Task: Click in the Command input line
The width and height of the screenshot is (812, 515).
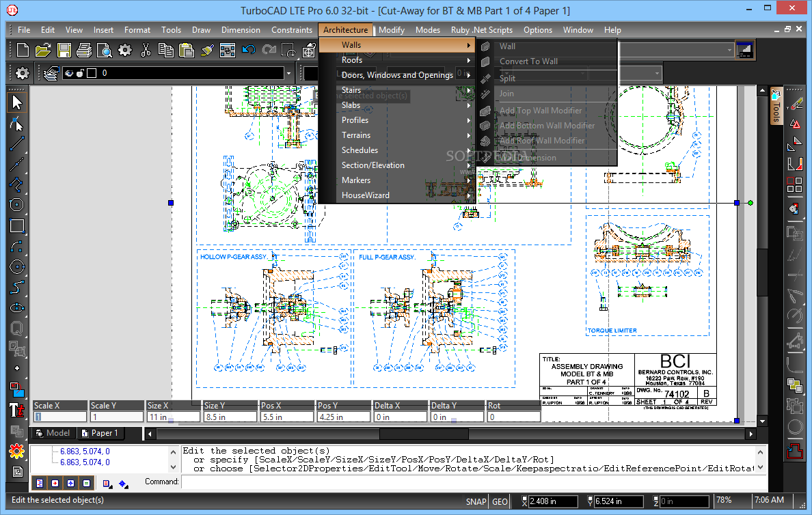Action: point(474,482)
